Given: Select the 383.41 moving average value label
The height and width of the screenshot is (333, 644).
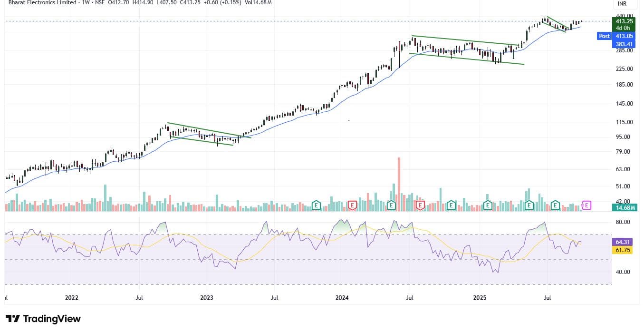Looking at the screenshot, I should 624,44.
